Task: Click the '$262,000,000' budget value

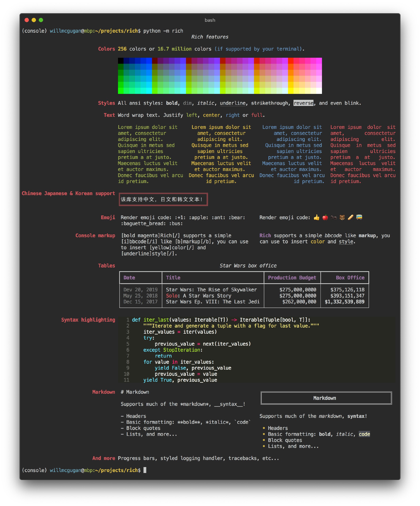Action: coord(299,302)
